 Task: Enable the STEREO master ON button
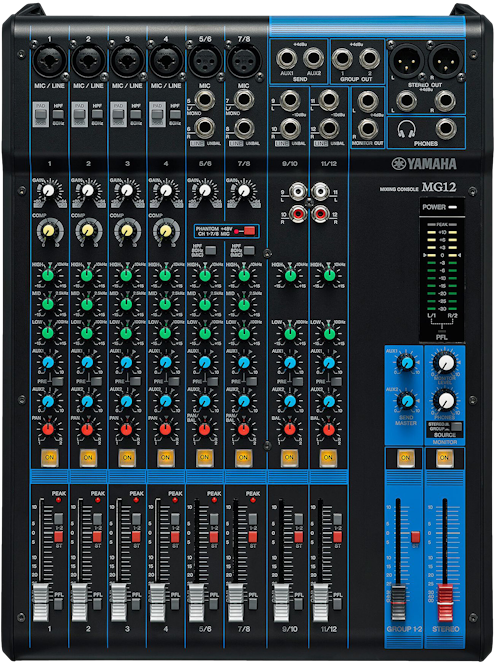tap(444, 457)
